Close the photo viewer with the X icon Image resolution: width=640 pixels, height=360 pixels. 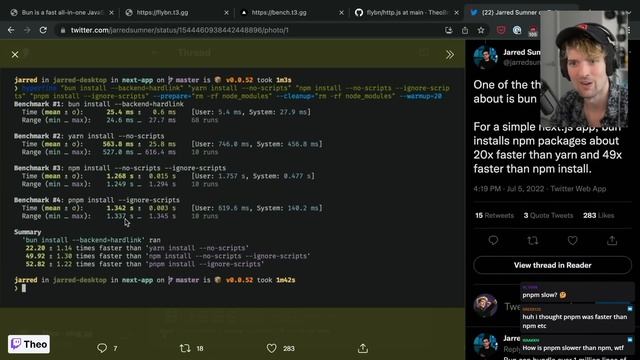click(15, 54)
